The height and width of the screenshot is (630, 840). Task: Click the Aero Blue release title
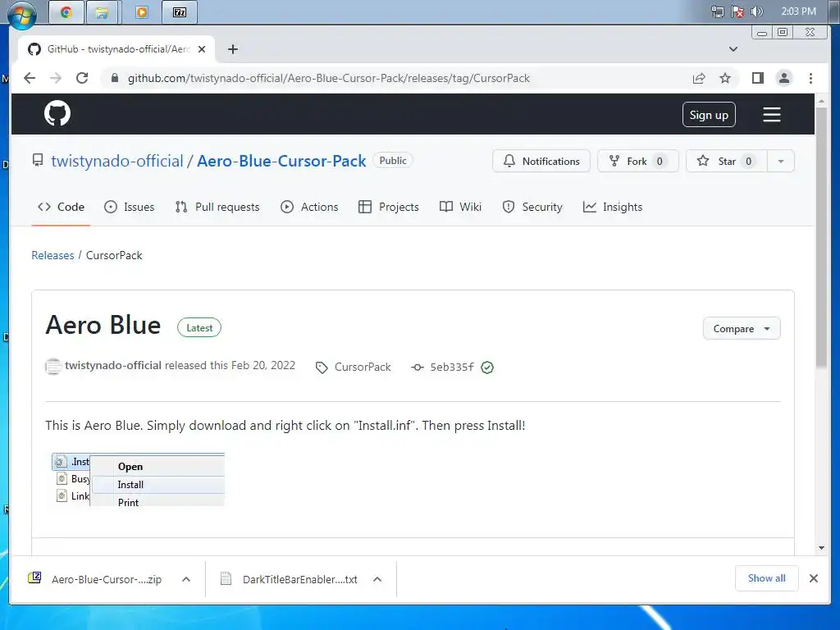pos(103,325)
